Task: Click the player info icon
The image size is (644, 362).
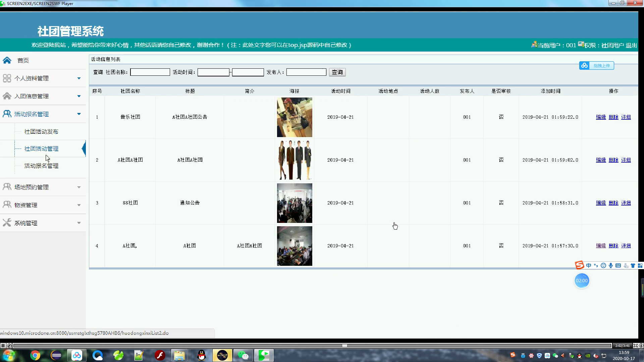Action: [641, 346]
